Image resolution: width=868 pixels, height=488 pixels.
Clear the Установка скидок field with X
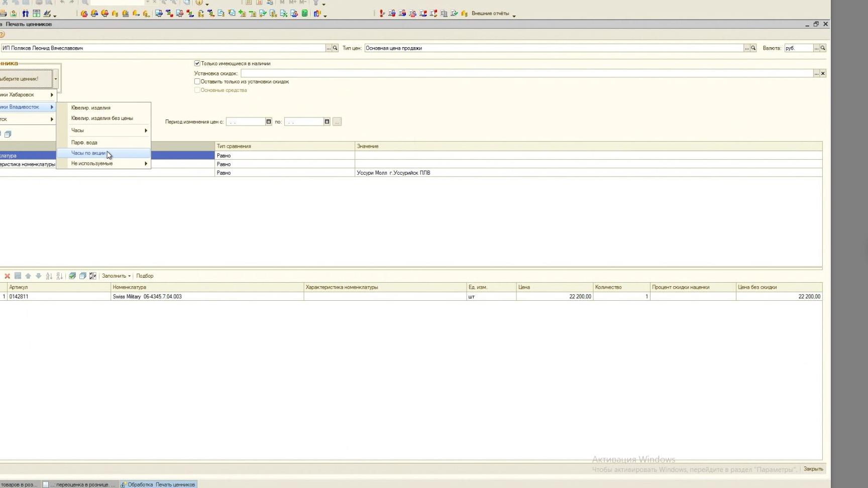(823, 73)
